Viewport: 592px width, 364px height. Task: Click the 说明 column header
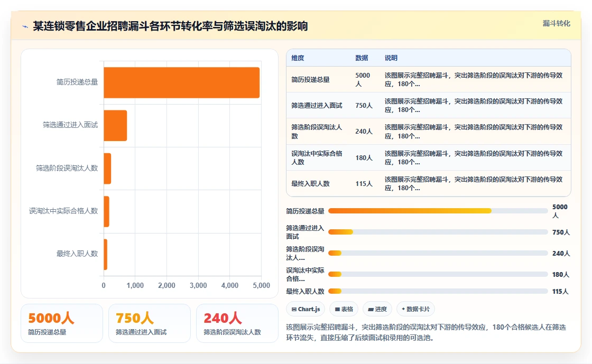tap(391, 58)
